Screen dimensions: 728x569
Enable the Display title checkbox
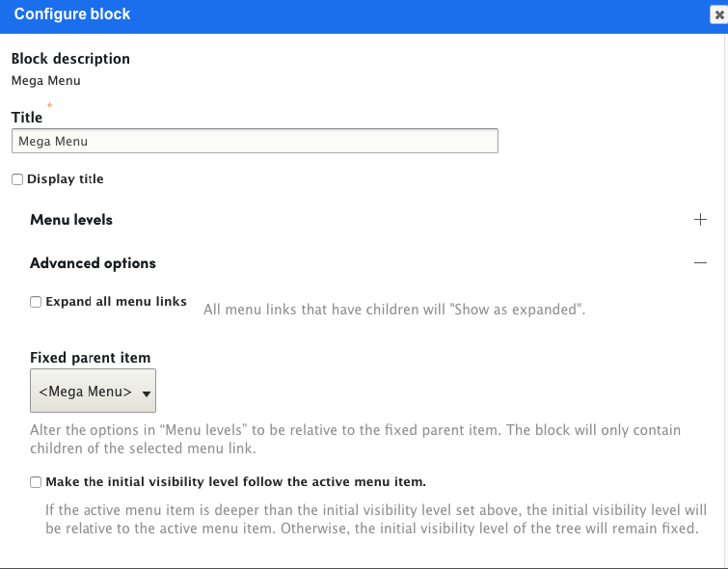(x=17, y=179)
